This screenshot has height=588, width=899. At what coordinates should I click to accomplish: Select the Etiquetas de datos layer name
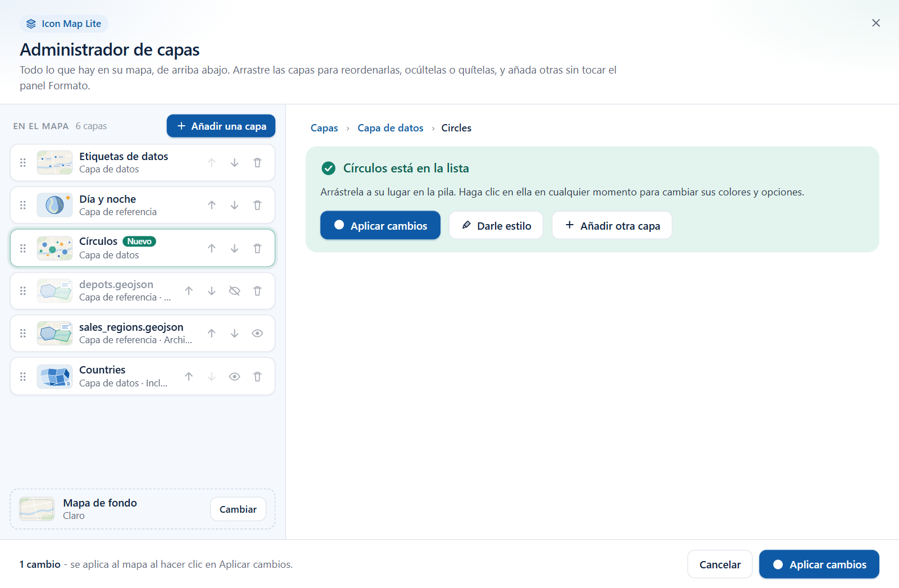click(x=124, y=156)
